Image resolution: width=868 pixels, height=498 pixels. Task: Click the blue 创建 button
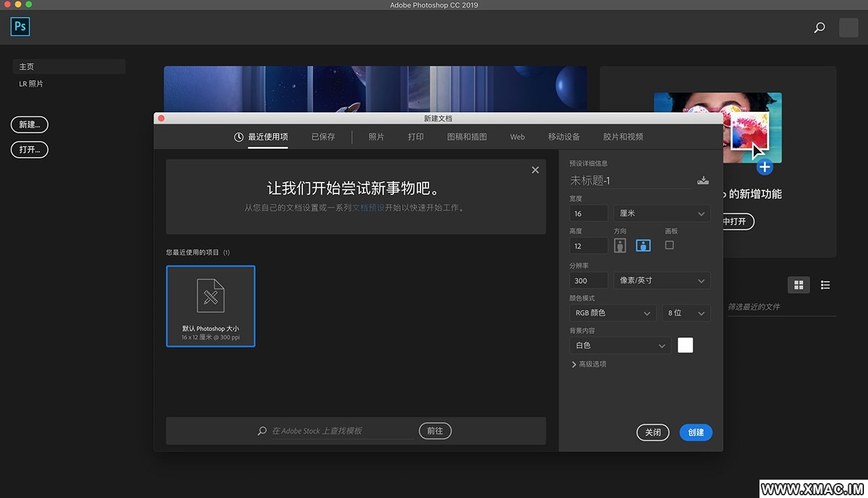click(x=696, y=432)
